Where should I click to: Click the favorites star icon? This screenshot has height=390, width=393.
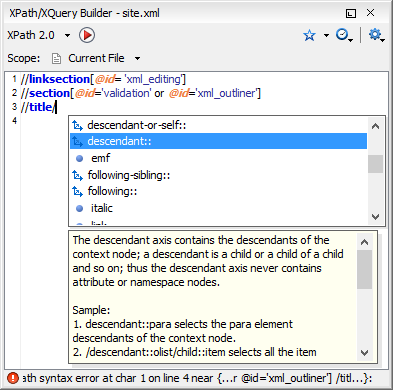(309, 35)
